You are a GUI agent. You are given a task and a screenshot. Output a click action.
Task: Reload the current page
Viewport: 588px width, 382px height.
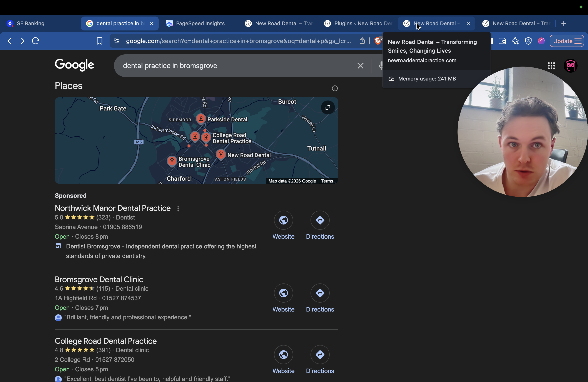[36, 41]
